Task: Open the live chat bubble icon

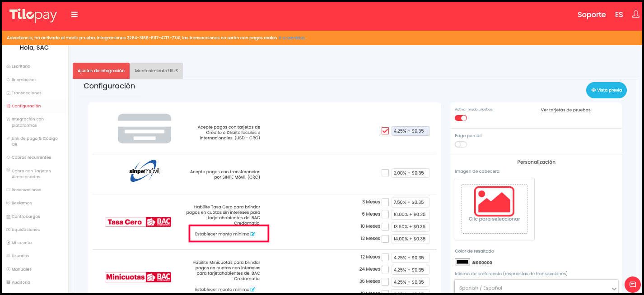Action: click(632, 285)
